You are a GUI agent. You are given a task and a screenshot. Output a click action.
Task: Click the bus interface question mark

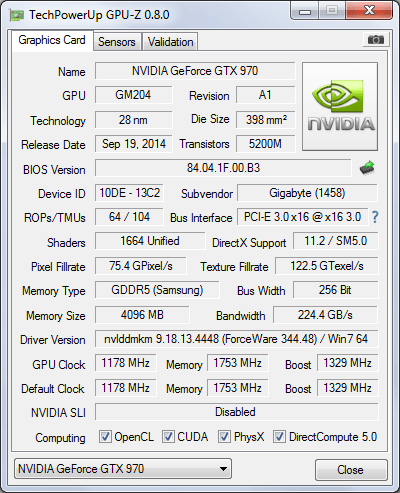(375, 217)
